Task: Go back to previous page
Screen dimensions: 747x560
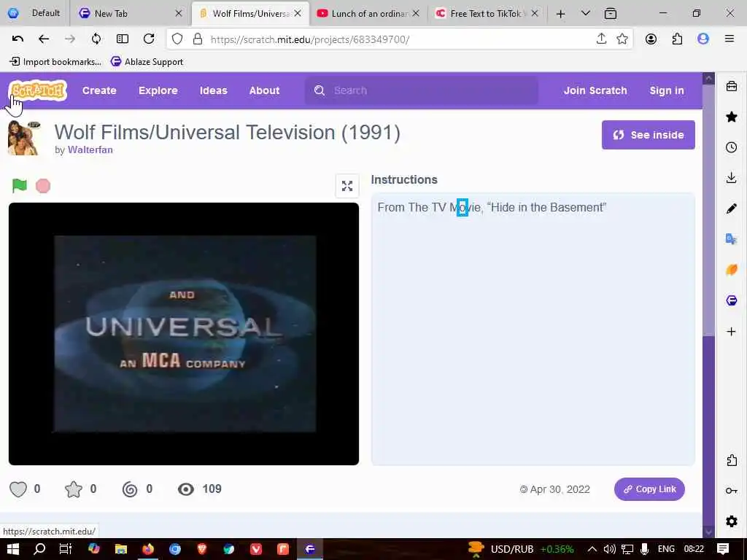Action: point(44,39)
